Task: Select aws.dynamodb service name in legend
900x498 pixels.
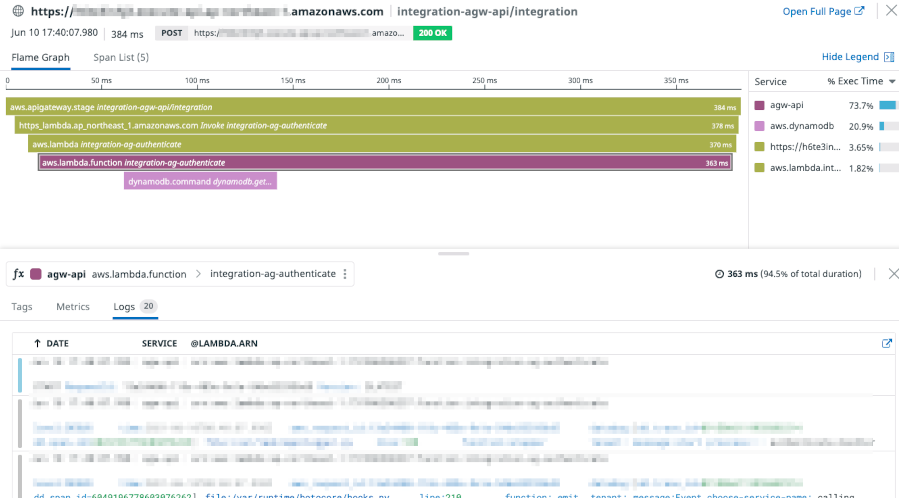Action: (802, 126)
